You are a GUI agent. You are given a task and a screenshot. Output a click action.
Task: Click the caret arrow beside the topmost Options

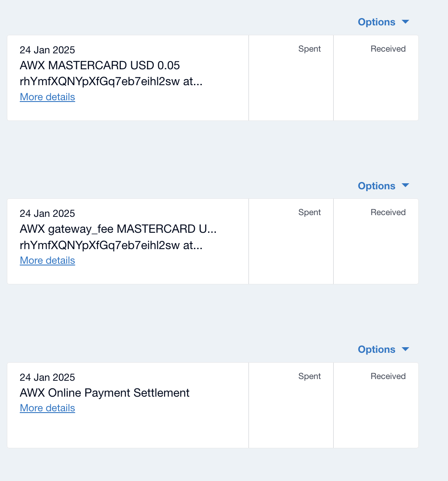[x=405, y=22]
